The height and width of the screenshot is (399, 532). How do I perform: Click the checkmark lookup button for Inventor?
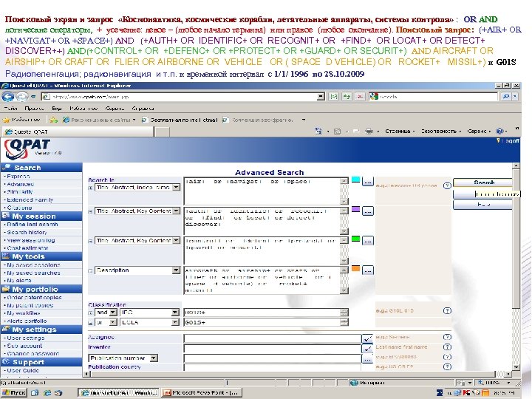367,349
